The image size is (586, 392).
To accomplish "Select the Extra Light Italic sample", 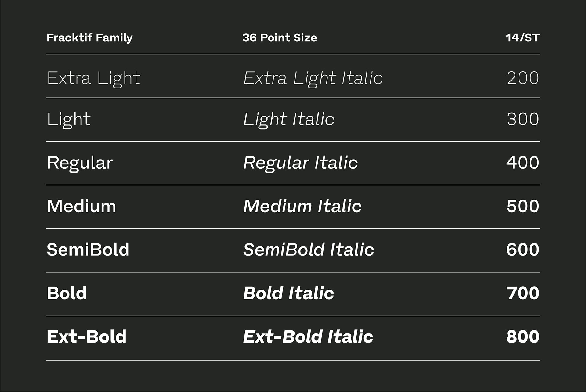I will [313, 78].
